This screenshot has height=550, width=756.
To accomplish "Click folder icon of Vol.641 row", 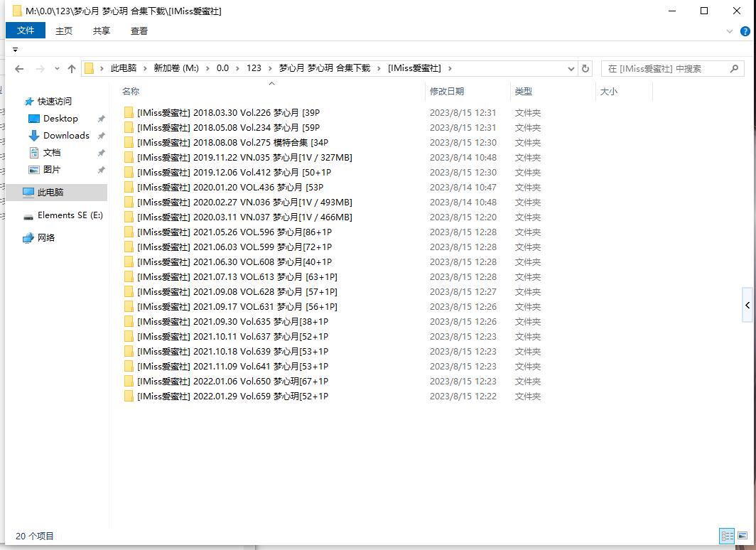I will tap(129, 367).
